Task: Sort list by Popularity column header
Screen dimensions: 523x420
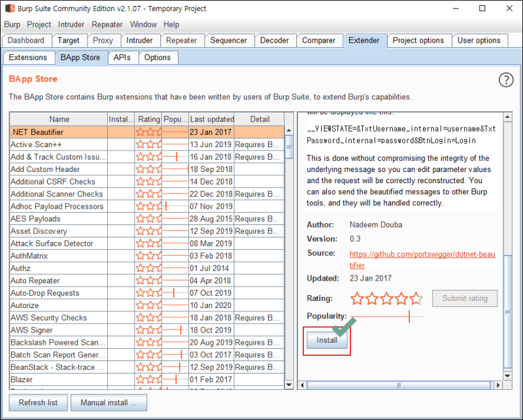Action: click(175, 119)
